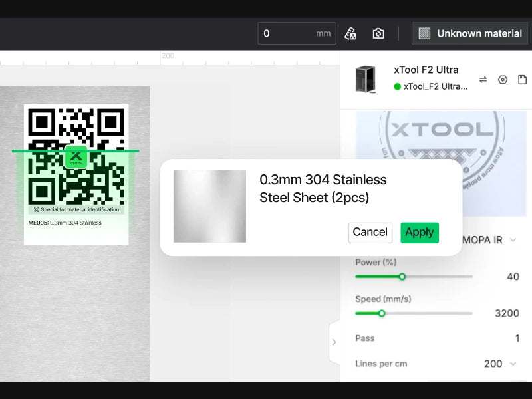Image resolution: width=532 pixels, height=399 pixels.
Task: Click the thickness input field showing 0 mm
Action: tap(297, 33)
